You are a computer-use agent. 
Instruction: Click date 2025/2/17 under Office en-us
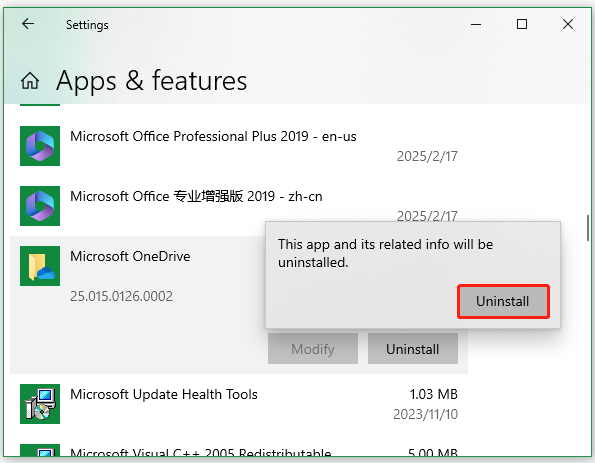(427, 156)
